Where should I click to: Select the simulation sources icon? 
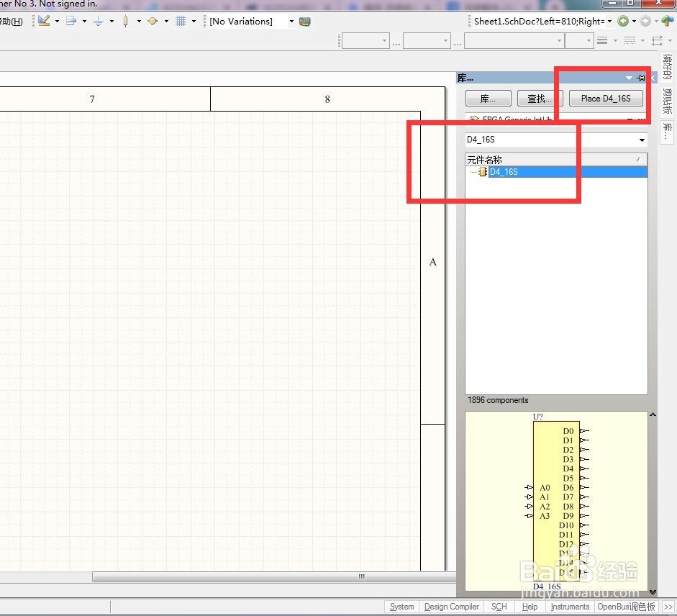coord(153,21)
